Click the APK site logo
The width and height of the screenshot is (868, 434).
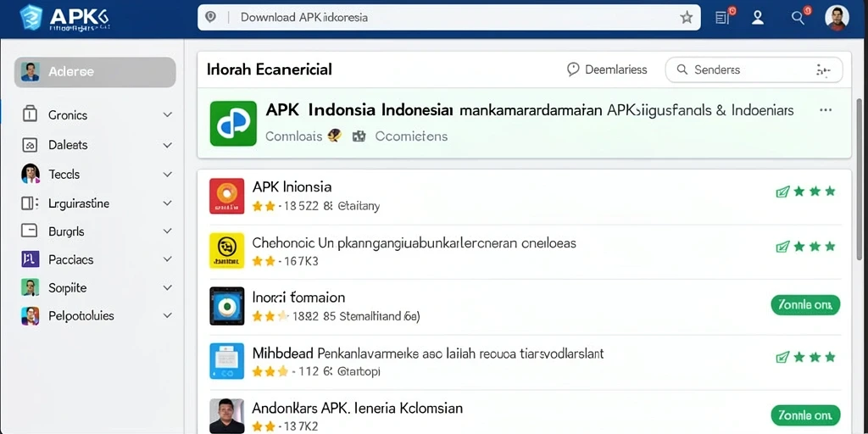[x=64, y=19]
